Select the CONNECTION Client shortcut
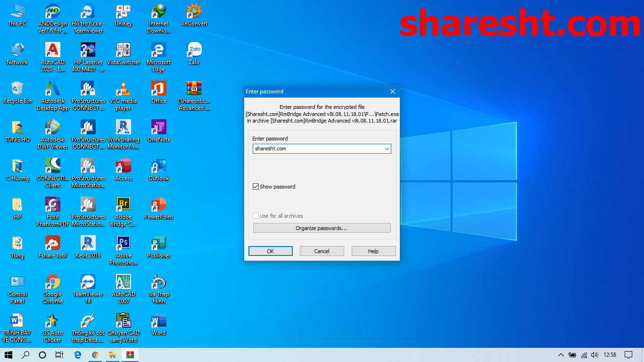This screenshot has height=362, width=644. [x=53, y=173]
